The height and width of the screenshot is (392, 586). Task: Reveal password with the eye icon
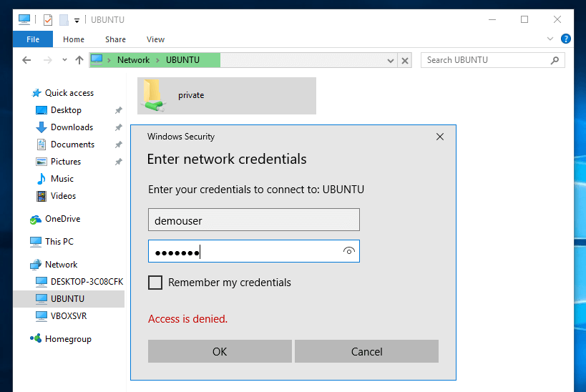[348, 251]
